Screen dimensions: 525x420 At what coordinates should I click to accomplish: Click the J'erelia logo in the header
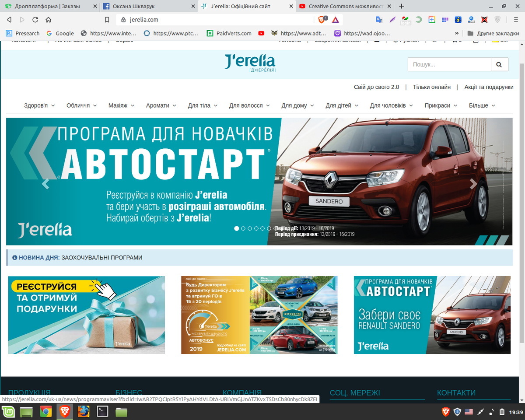click(250, 63)
